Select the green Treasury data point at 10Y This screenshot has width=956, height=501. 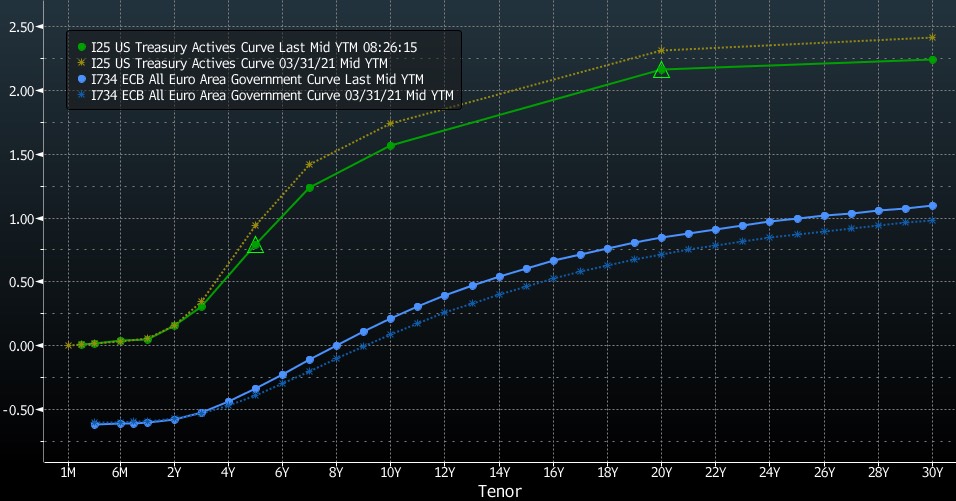click(x=391, y=146)
